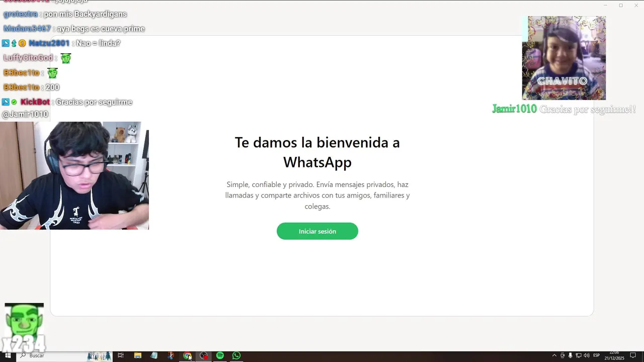The height and width of the screenshot is (362, 644).
Task: Click the goblin emote beside LuffyCitoGod
Action: coord(66,58)
